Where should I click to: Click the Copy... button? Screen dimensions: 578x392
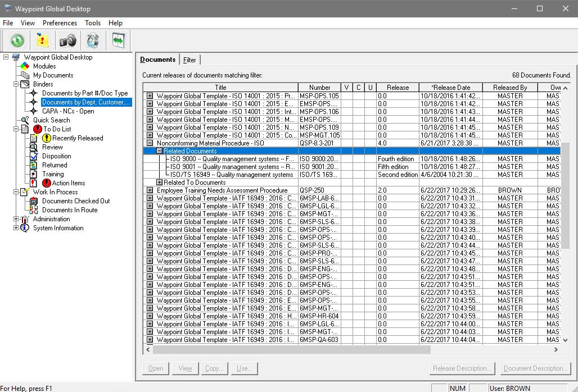tap(215, 368)
